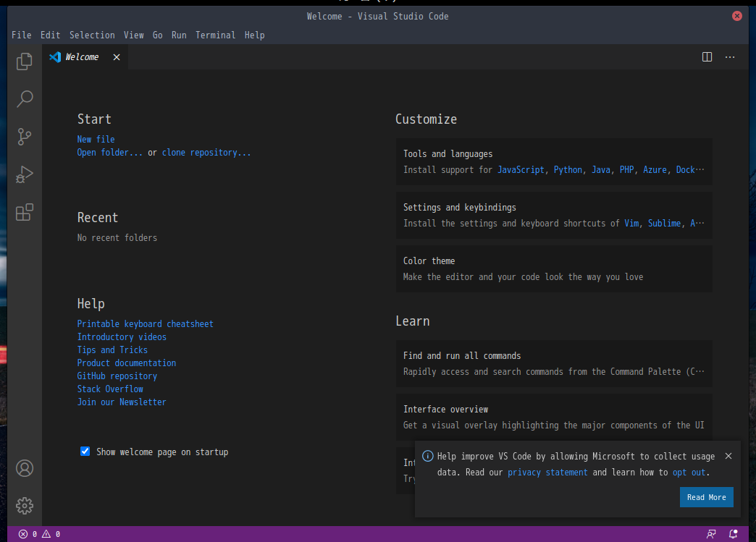The height and width of the screenshot is (542, 756).
Task: Install JavaScript language support link
Action: 521,169
